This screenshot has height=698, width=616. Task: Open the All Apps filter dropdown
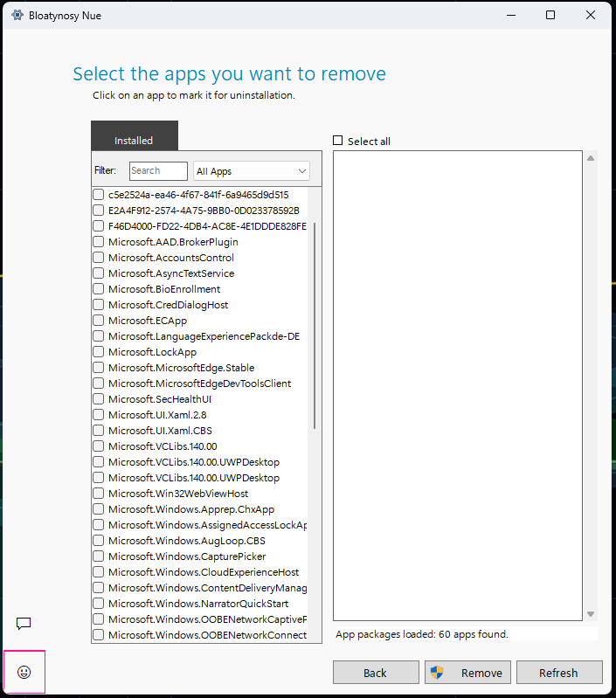pyautogui.click(x=251, y=171)
